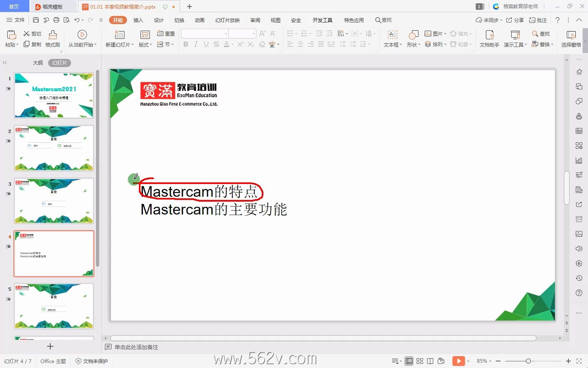Open the font name dropdown
Screen dimensions: 588x368
226,34
